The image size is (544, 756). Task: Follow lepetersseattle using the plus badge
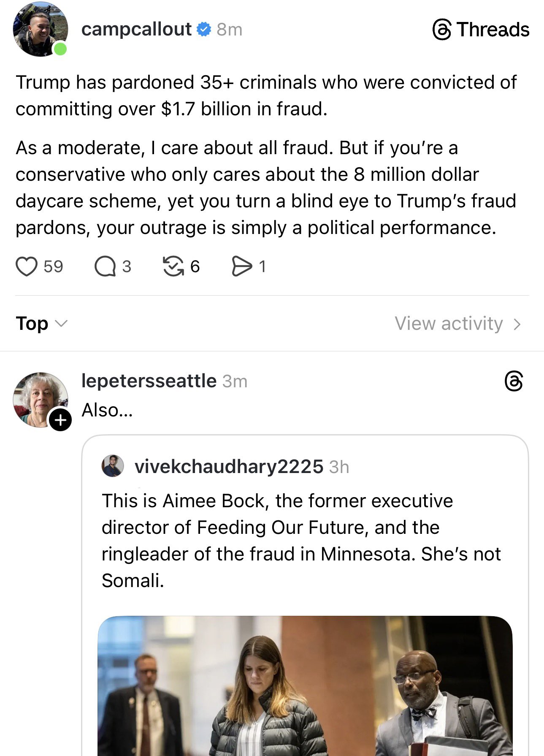(x=60, y=420)
